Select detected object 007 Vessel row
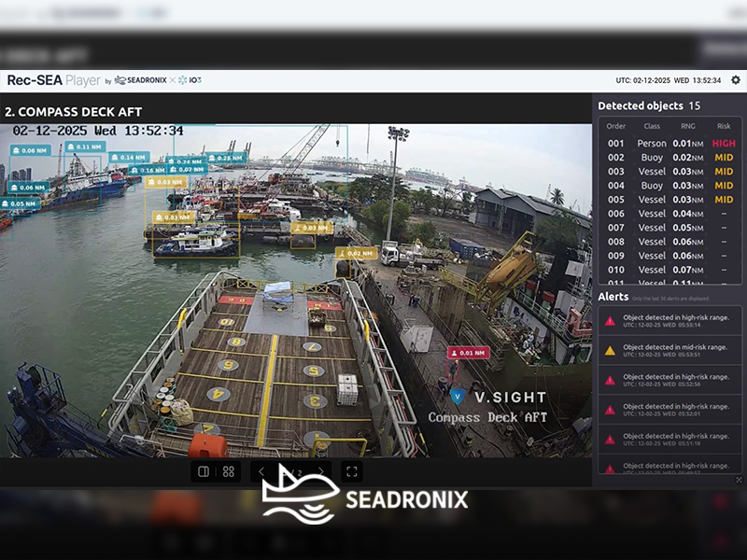This screenshot has width=747, height=560. 670,228
